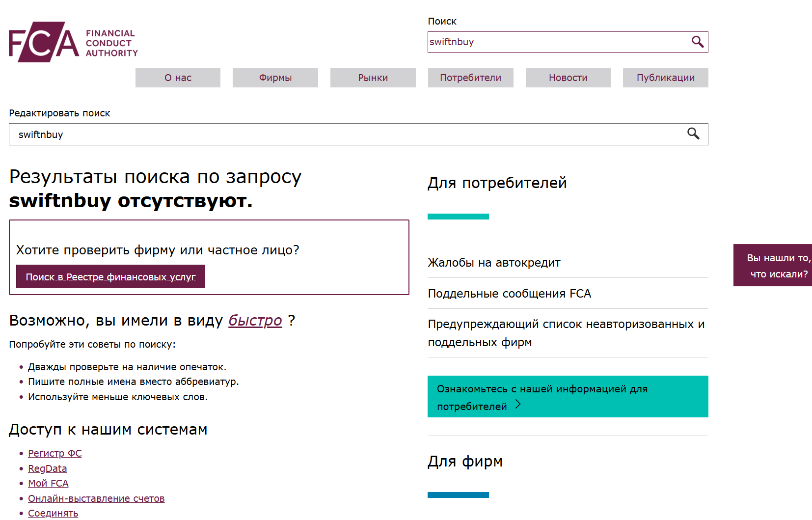Open the «О нас» menu
812x520 pixels.
pos(178,78)
